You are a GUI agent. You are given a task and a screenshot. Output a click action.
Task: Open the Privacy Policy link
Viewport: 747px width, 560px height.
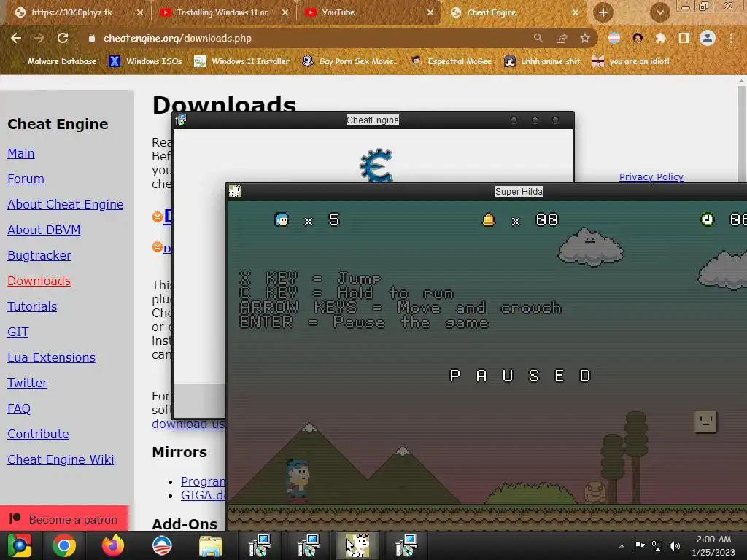[651, 176]
